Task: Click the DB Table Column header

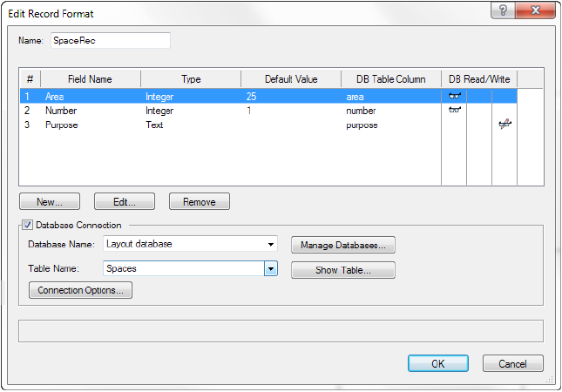Action: [x=391, y=79]
